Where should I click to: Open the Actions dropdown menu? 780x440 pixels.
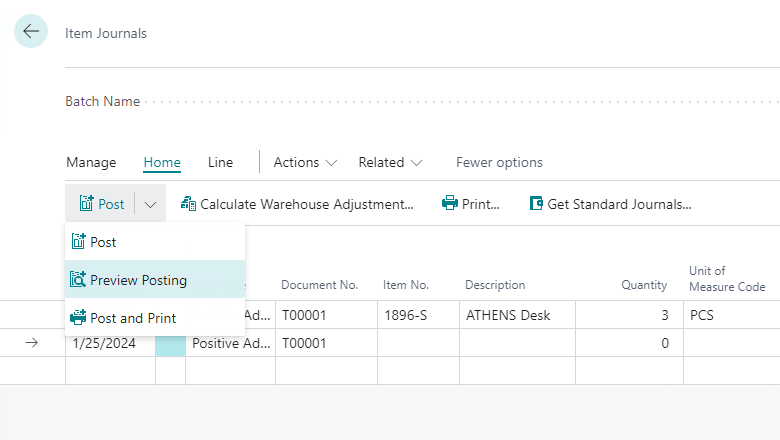pyautogui.click(x=305, y=162)
